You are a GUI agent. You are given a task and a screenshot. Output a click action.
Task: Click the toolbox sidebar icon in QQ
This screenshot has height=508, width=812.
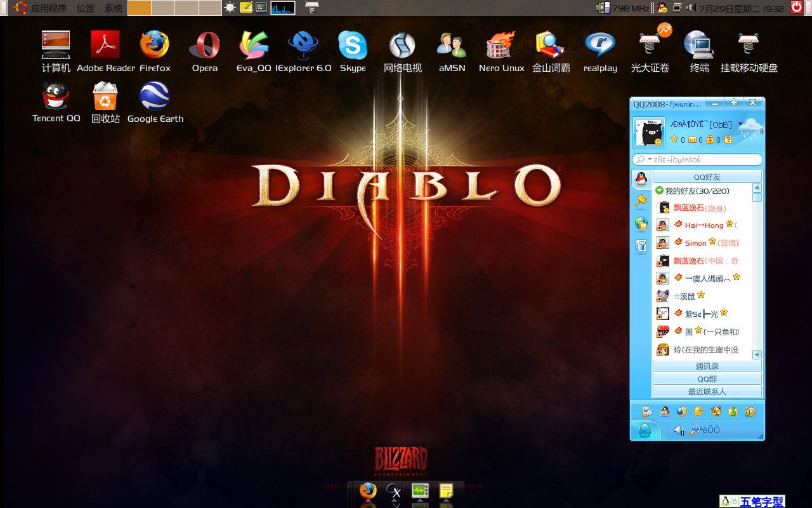click(x=641, y=246)
